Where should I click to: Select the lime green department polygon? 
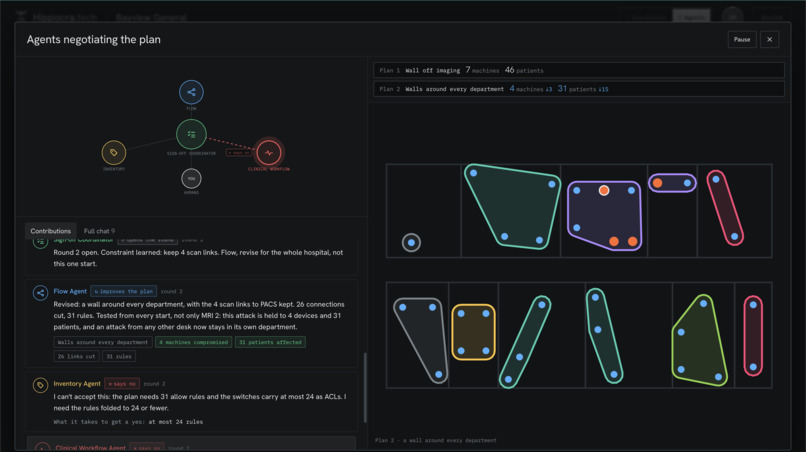click(699, 340)
